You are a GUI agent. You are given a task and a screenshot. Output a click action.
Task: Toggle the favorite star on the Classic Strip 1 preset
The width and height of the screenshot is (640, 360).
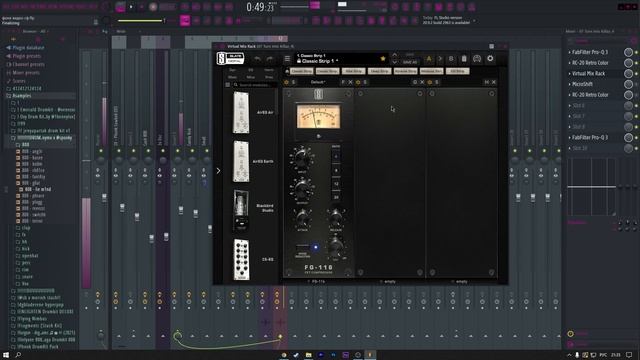pos(383,59)
